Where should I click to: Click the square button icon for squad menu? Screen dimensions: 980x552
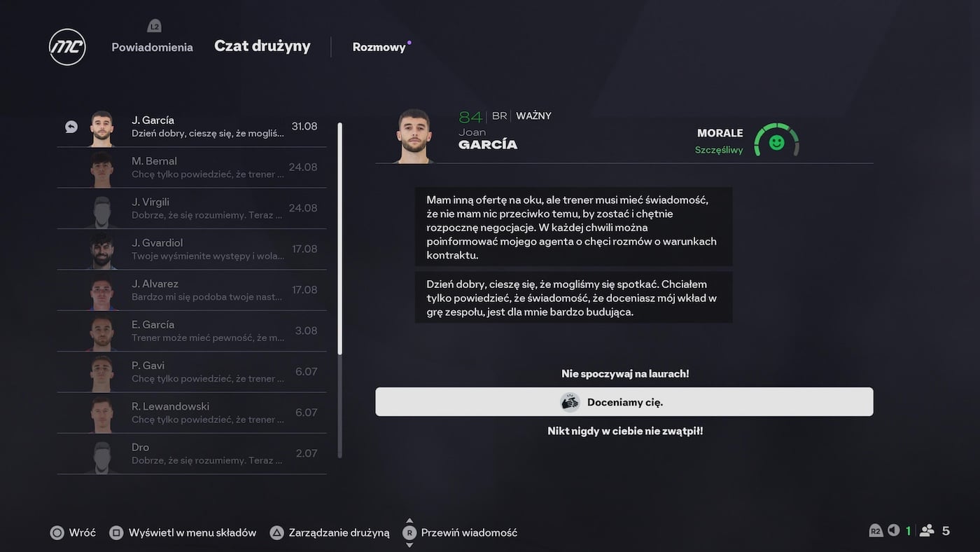click(116, 532)
